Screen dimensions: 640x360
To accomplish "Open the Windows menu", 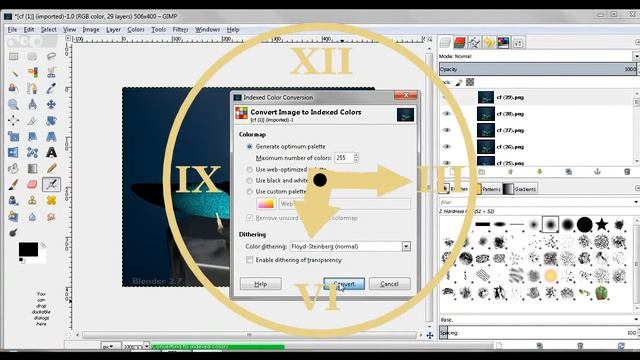I will 207,29.
